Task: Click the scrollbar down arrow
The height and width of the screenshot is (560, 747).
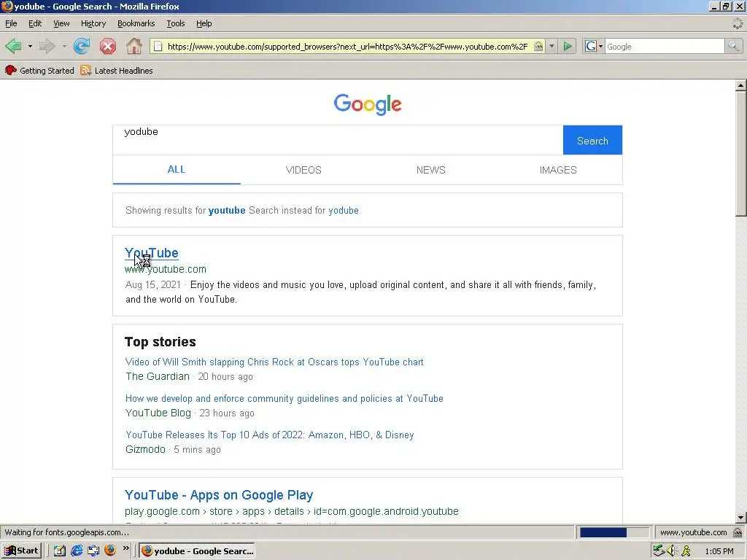Action: click(740, 517)
